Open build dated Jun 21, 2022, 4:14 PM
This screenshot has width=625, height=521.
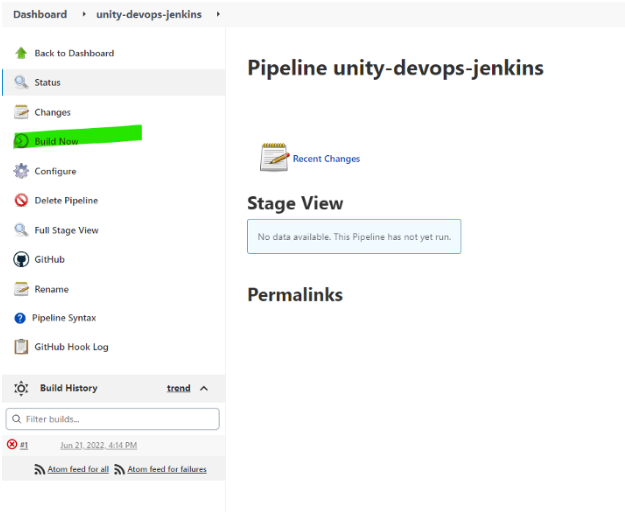click(98, 445)
